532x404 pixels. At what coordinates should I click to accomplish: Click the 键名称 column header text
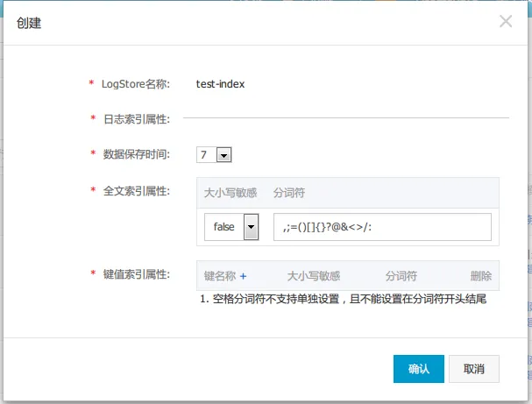[x=220, y=276]
